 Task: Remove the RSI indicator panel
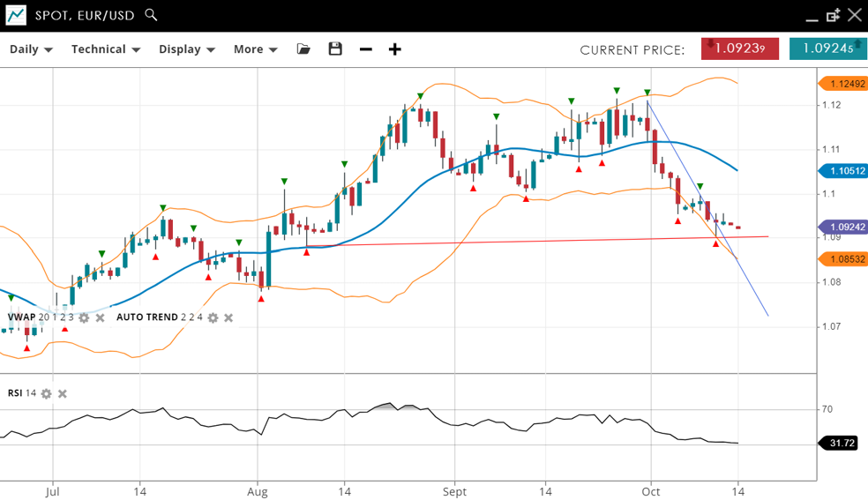[x=63, y=393]
